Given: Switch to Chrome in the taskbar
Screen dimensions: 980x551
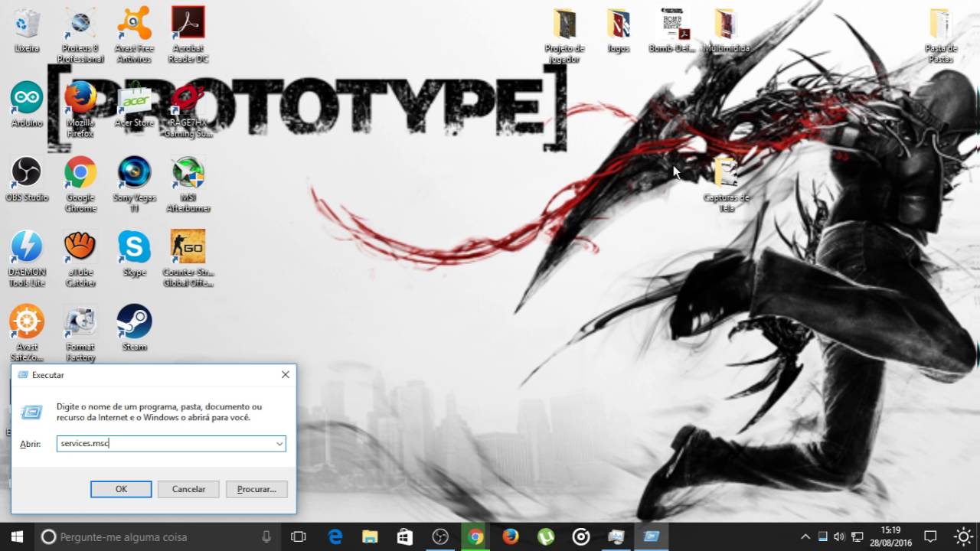Looking at the screenshot, I should coord(475,536).
